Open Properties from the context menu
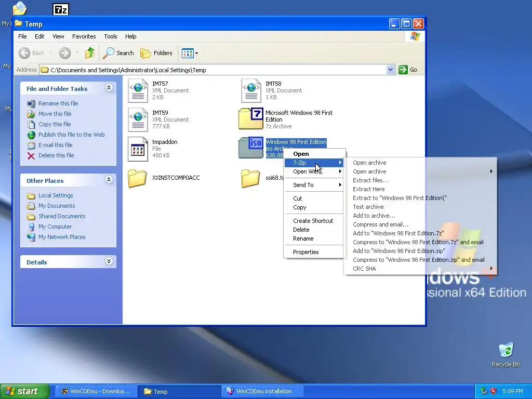This screenshot has width=532, height=399. pos(313,252)
